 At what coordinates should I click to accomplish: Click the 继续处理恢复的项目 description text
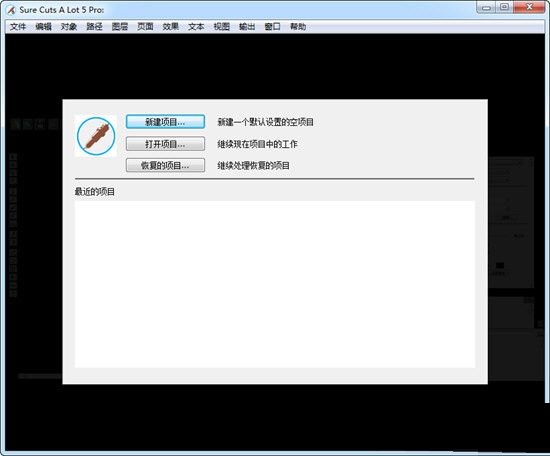[x=254, y=166]
